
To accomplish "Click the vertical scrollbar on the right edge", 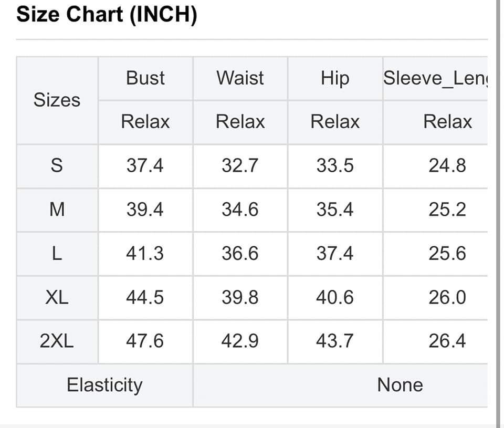I will coord(497,210).
